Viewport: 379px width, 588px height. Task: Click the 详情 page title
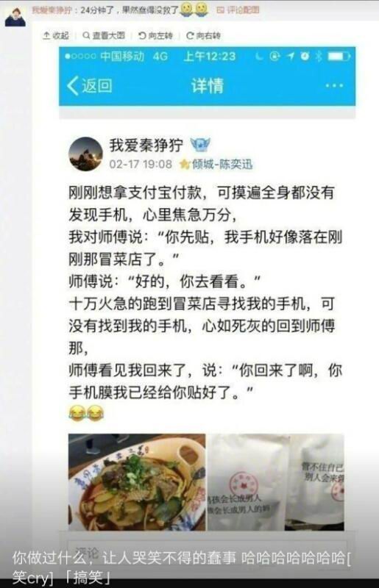click(x=208, y=85)
